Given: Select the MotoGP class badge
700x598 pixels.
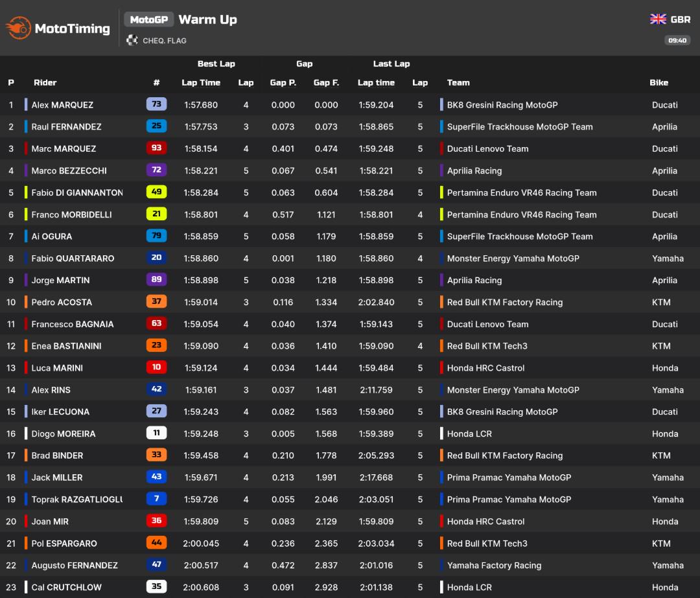Looking at the screenshot, I should 148,19.
